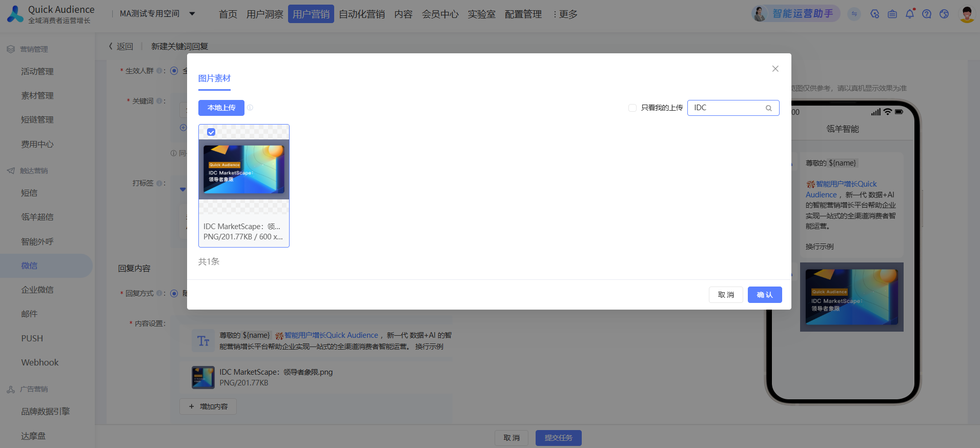
Task: Select the IDC MarketScape image thumbnail
Action: (x=244, y=170)
